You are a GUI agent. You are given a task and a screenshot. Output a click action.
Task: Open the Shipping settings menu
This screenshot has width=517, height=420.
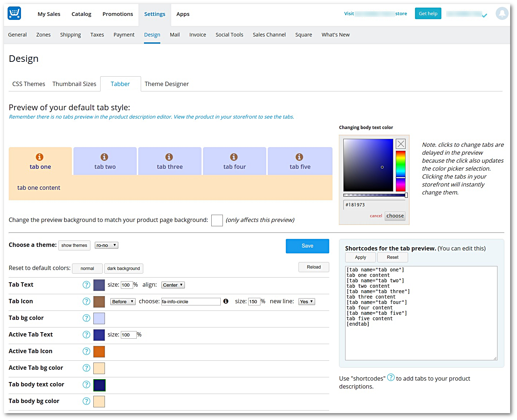tap(70, 35)
